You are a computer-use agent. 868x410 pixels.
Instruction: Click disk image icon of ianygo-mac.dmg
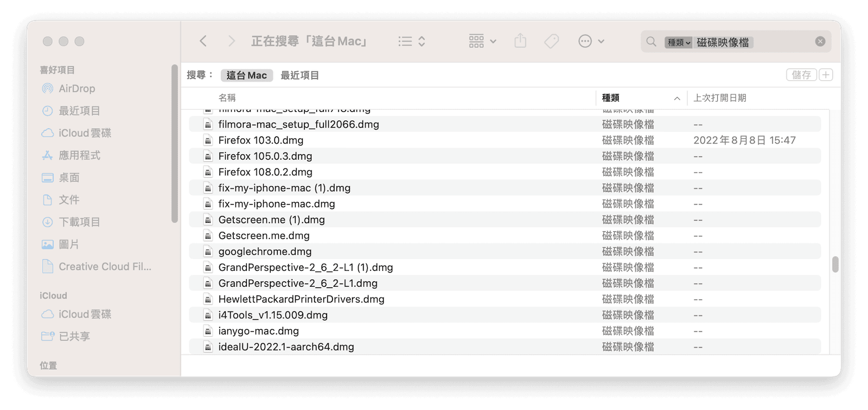click(208, 331)
